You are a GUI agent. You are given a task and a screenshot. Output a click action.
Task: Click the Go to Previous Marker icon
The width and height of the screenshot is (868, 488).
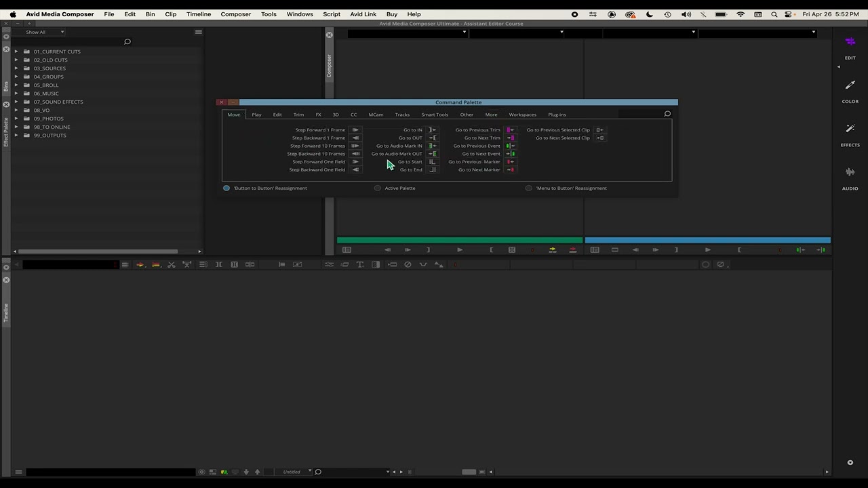click(x=510, y=162)
